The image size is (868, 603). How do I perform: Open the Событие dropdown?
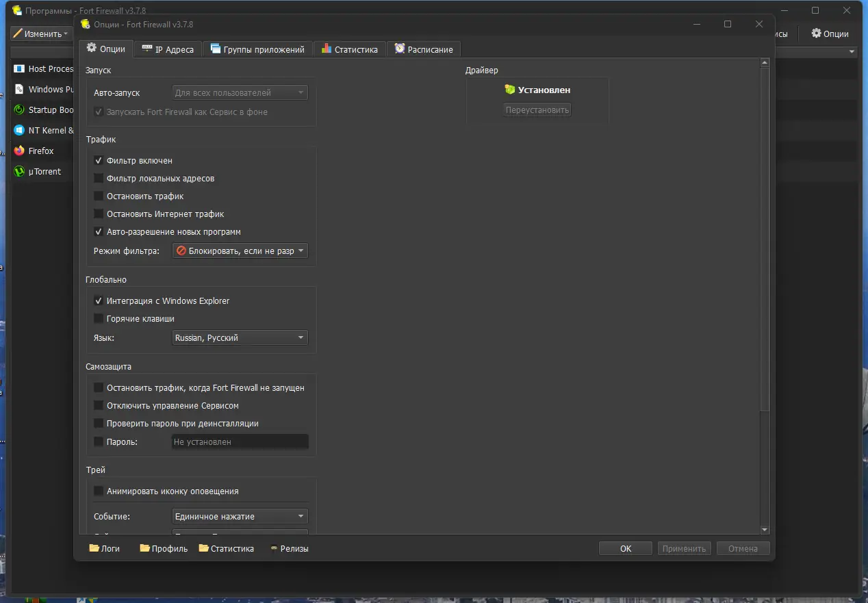pos(240,516)
